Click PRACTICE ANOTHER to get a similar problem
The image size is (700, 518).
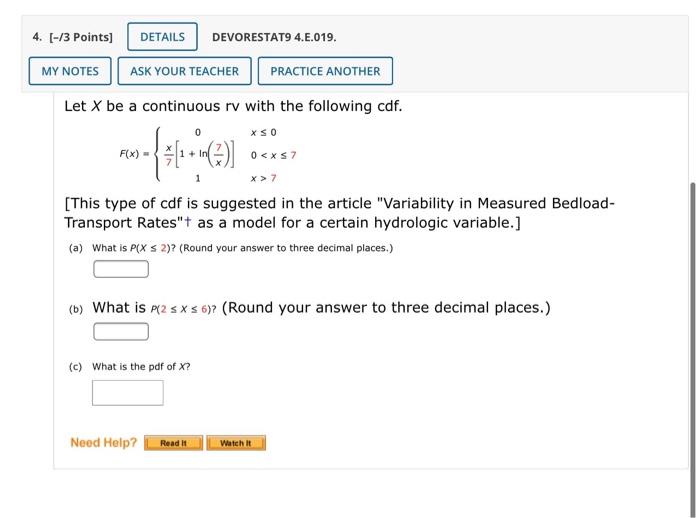point(325,71)
